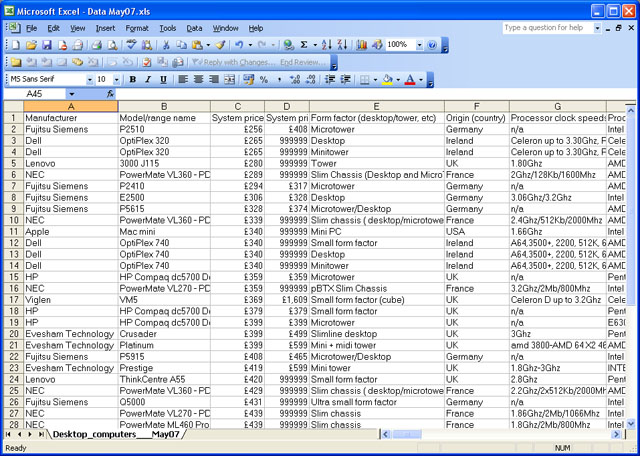
Task: Click the Paste clipboard icon
Action: click(x=198, y=45)
